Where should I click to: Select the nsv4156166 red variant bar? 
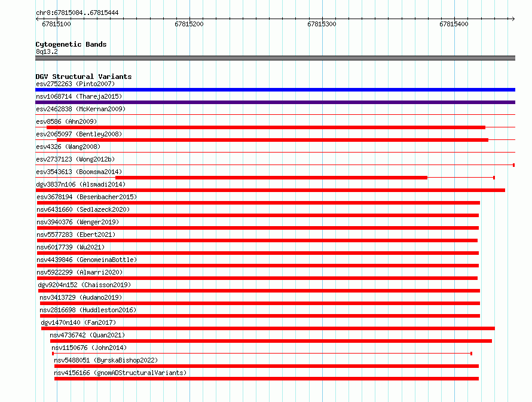coord(267,379)
